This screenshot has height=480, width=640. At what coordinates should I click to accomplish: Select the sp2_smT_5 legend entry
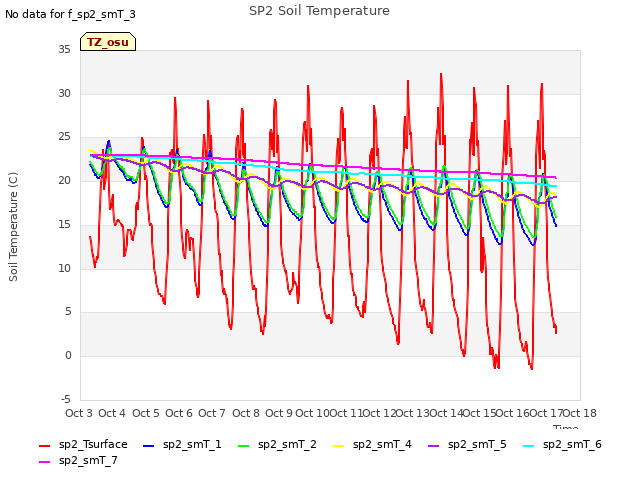click(467, 444)
